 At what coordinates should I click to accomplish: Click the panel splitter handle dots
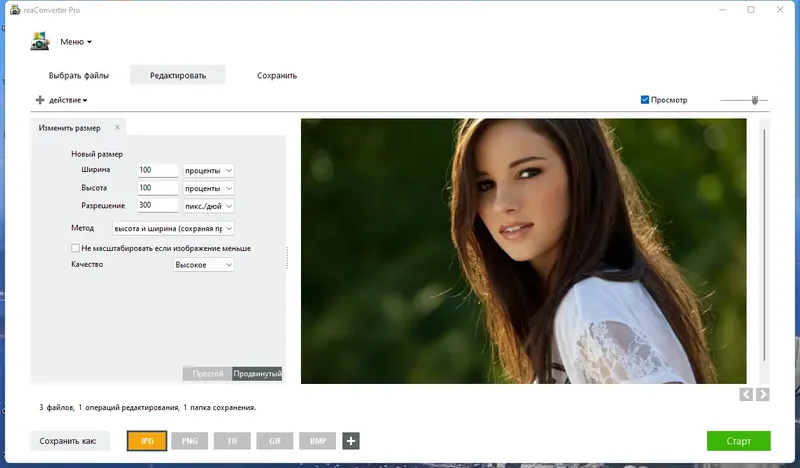point(287,258)
